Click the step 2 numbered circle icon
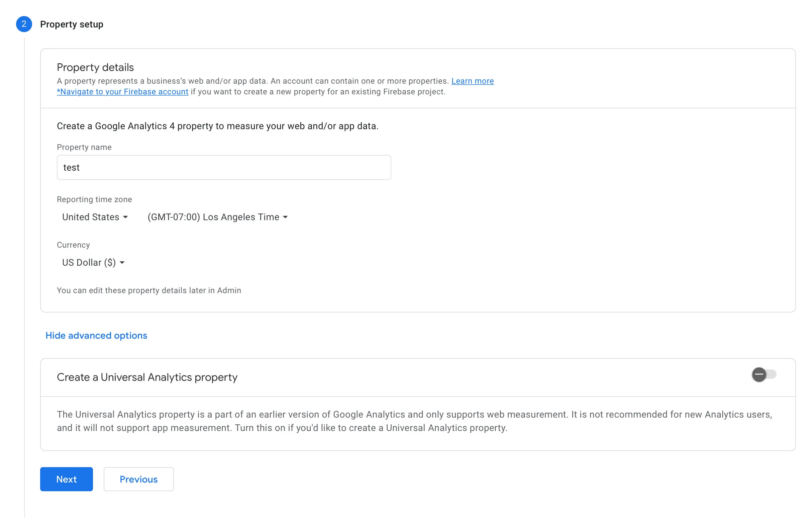Viewport: 812px width, 518px height. (23, 24)
